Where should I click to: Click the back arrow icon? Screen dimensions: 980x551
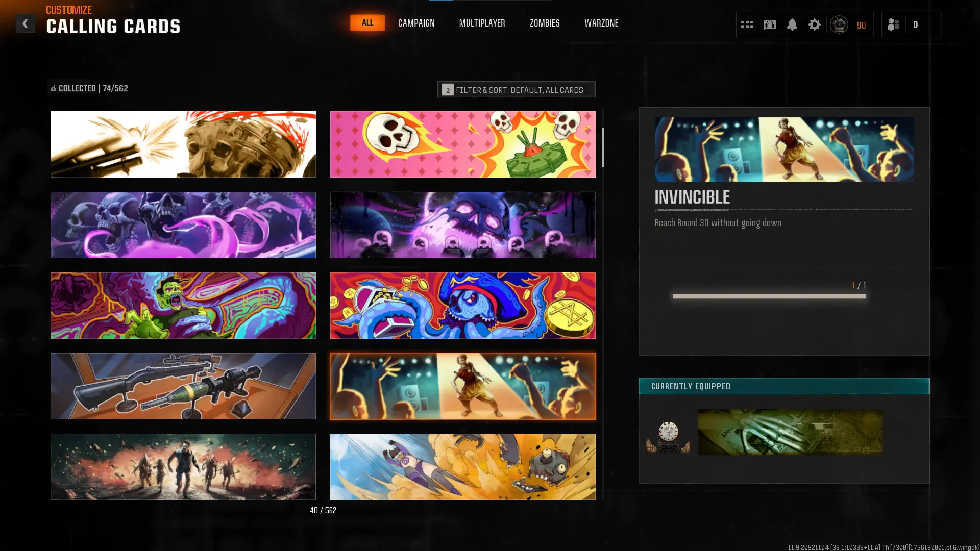[25, 23]
